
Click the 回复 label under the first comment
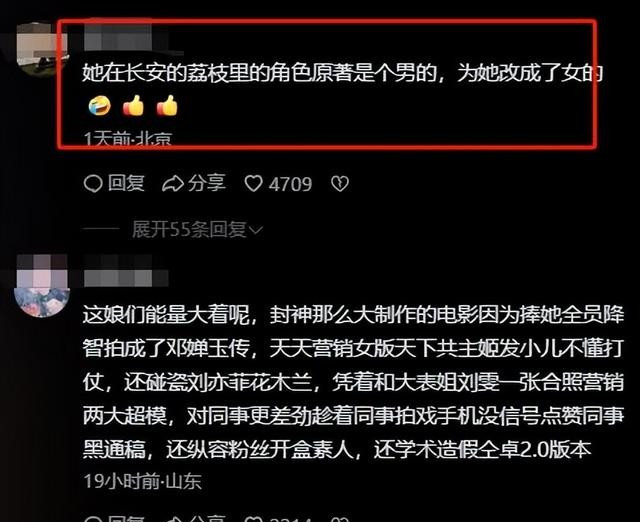click(x=126, y=183)
